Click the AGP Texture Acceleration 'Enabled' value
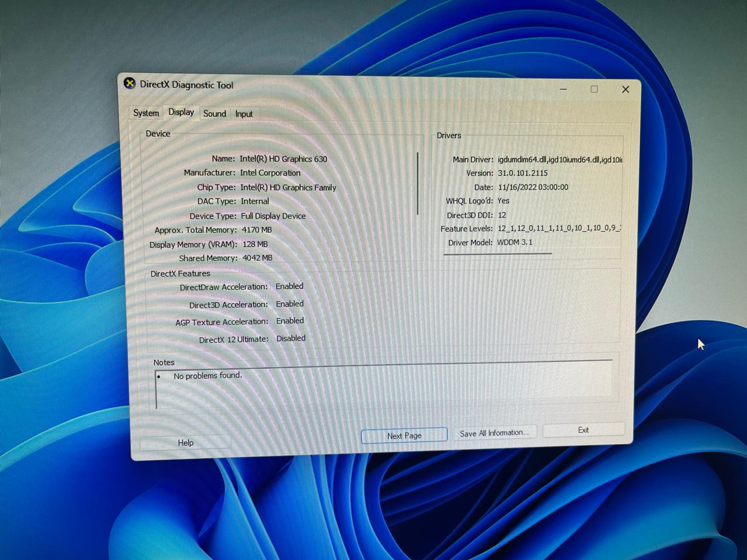The width and height of the screenshot is (747, 560). [290, 321]
